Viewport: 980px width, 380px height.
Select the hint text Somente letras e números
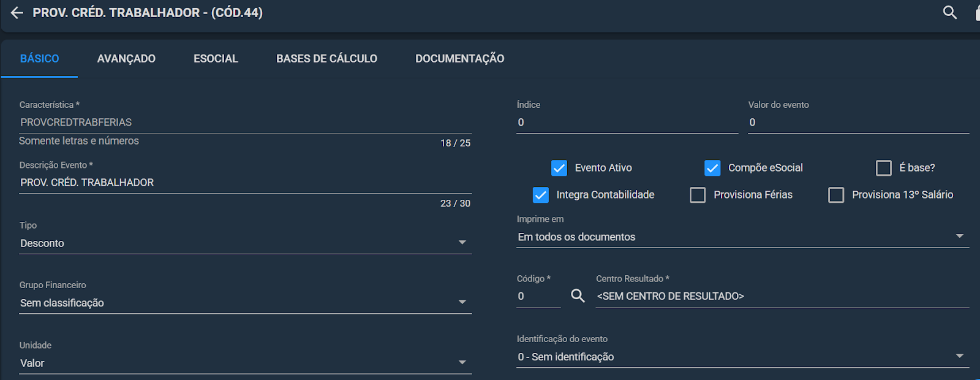pos(79,141)
